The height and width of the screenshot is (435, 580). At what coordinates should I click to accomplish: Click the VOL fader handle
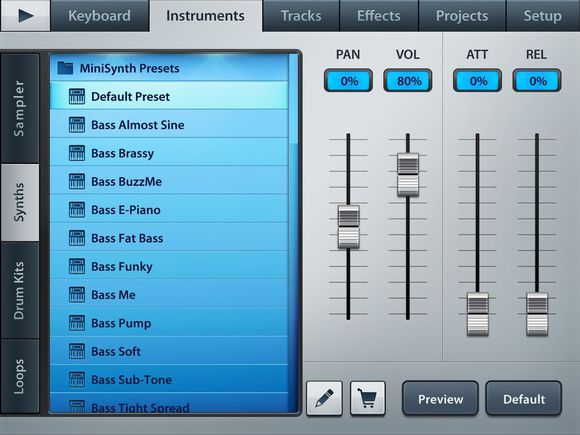coord(408,175)
